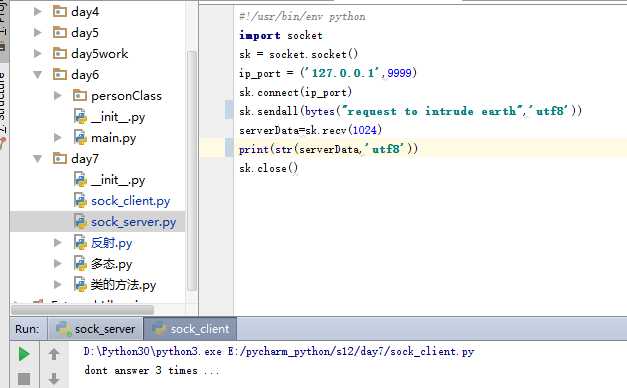
Task: Click the sock_server.py file icon
Action: [x=80, y=222]
